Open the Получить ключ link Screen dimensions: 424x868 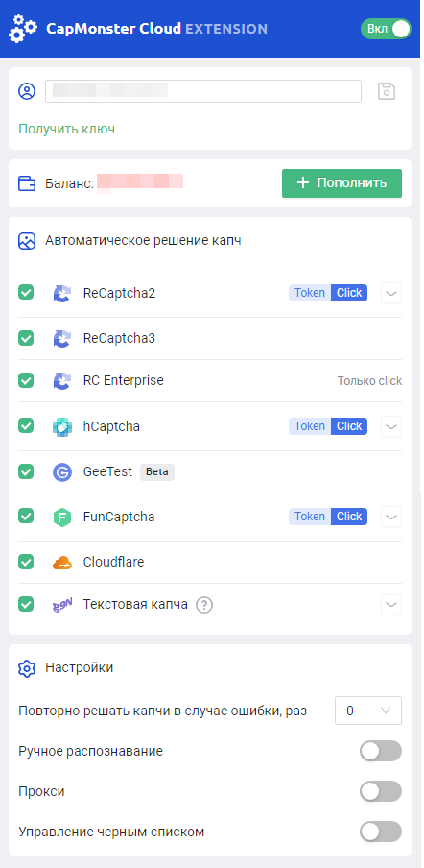[66, 129]
